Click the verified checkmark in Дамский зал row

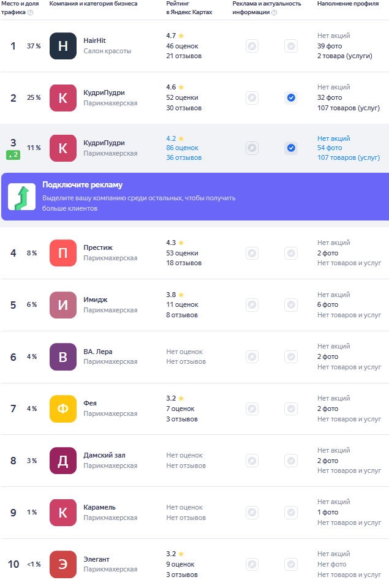(291, 461)
